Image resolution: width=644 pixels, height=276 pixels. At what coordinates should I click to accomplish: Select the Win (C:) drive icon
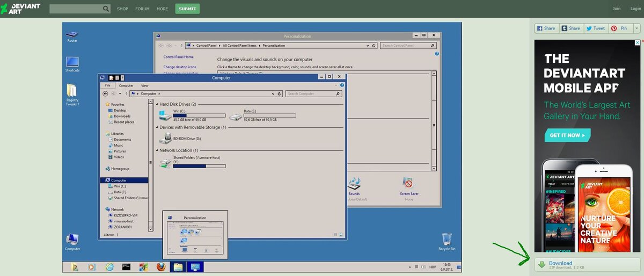[165, 116]
